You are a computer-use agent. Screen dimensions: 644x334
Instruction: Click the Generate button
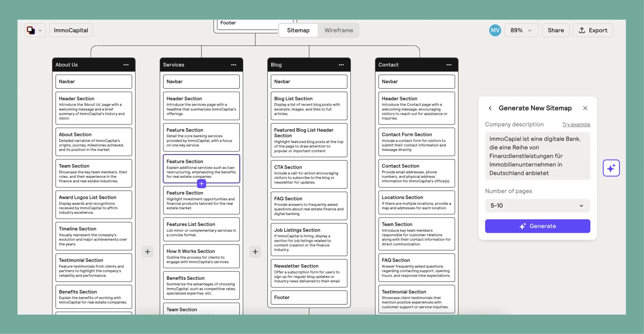[537, 226]
